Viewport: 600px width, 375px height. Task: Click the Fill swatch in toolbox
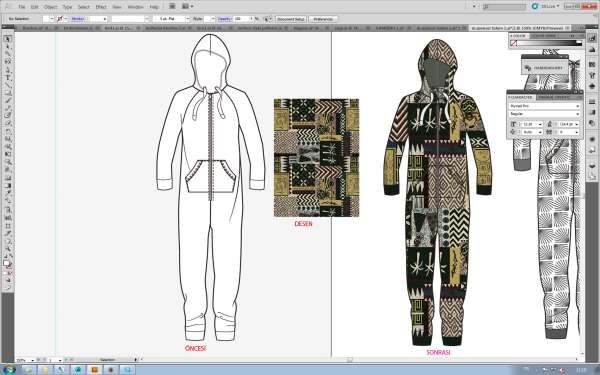pos(6,263)
